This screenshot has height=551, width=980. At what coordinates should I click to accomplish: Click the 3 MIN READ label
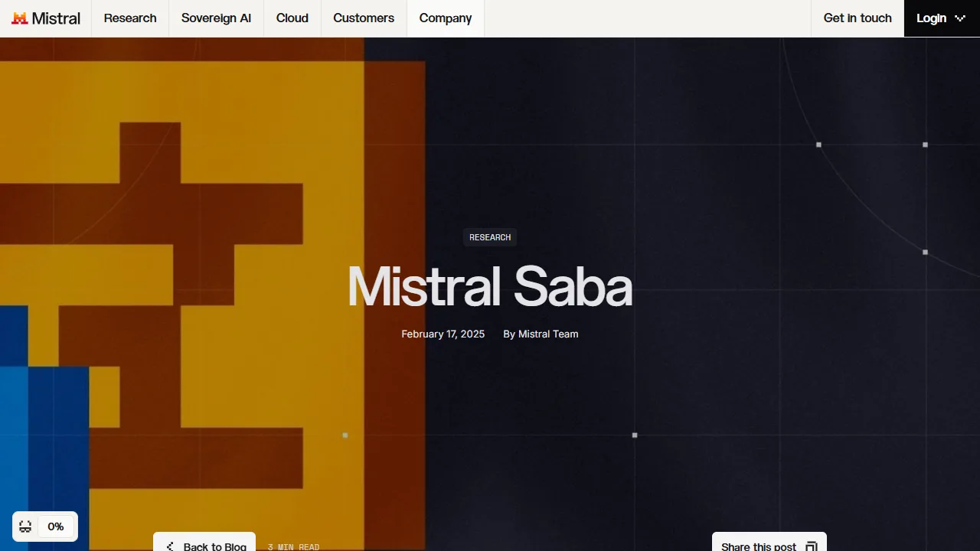(293, 547)
